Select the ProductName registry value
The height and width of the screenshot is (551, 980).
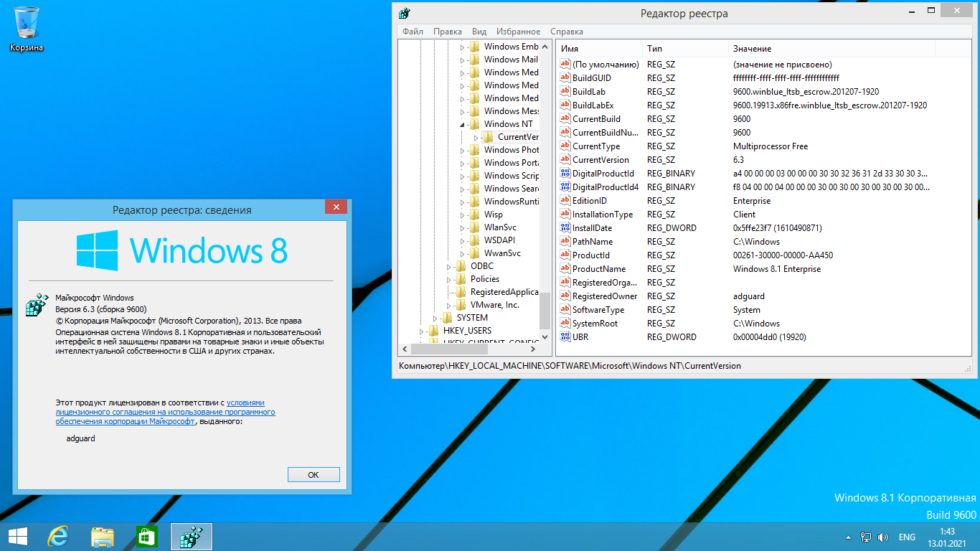tap(598, 269)
